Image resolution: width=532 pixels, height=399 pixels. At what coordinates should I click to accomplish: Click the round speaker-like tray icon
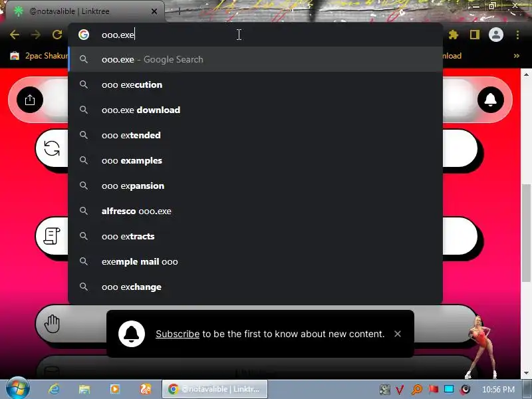(465, 389)
